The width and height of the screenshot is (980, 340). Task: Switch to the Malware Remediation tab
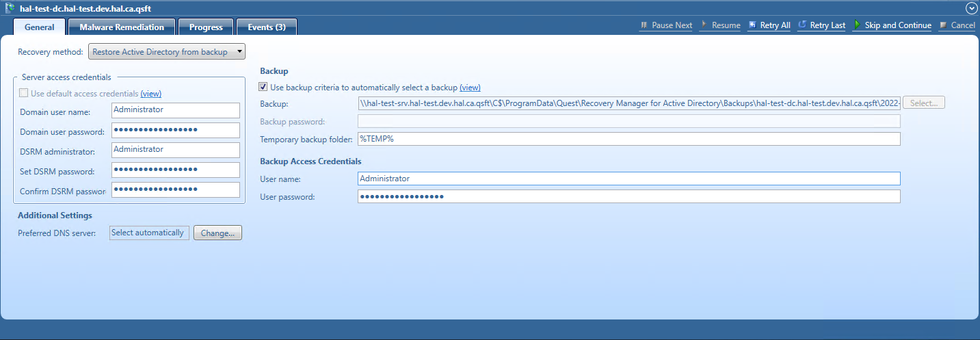coord(122,27)
